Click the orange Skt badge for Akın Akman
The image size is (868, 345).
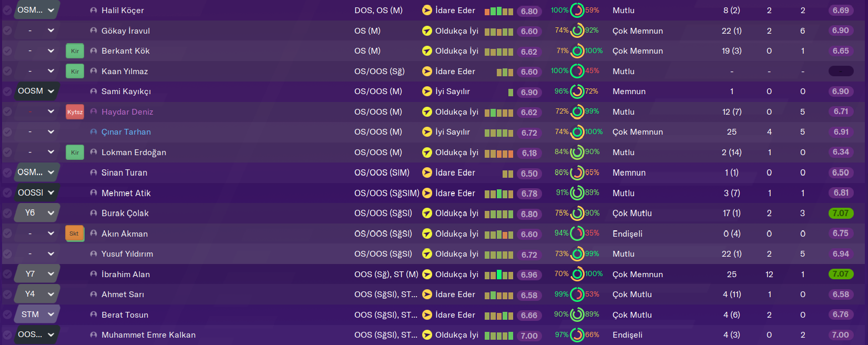coord(74,234)
